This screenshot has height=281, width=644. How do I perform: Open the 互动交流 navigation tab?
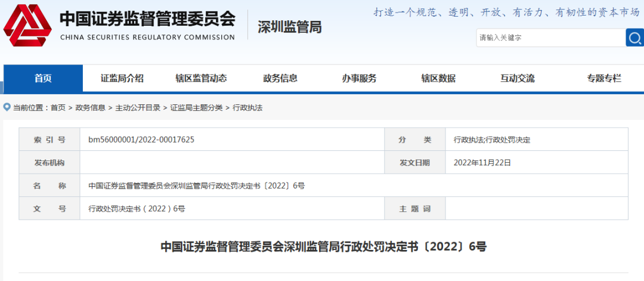coord(518,78)
